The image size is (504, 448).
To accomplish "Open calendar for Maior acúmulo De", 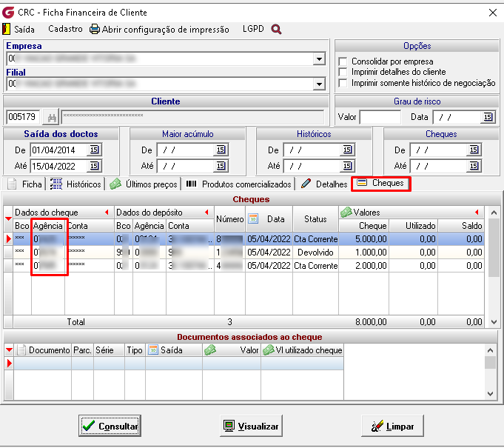I will pos(221,150).
